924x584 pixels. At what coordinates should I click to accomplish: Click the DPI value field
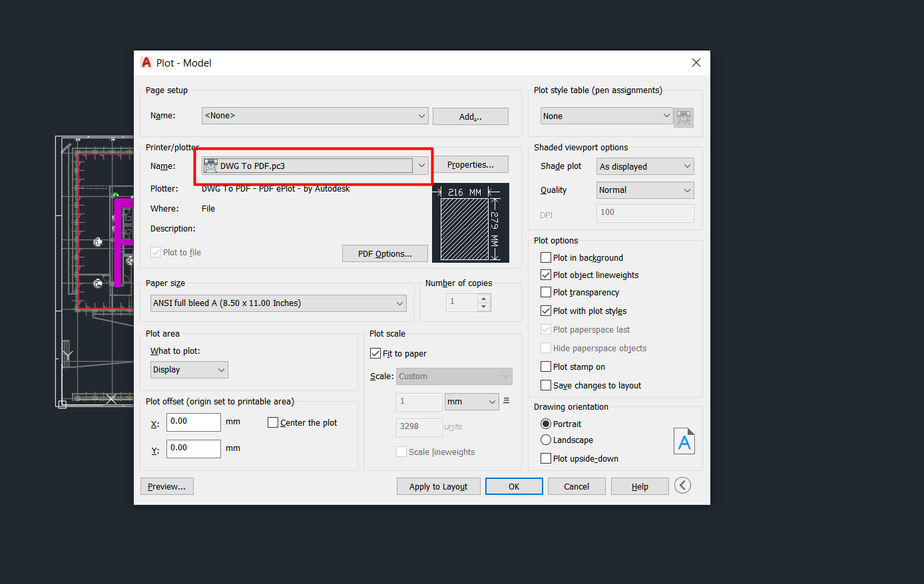coord(645,213)
